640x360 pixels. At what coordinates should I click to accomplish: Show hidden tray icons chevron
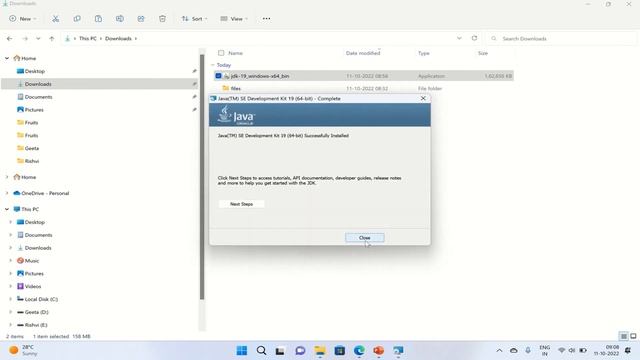499,351
